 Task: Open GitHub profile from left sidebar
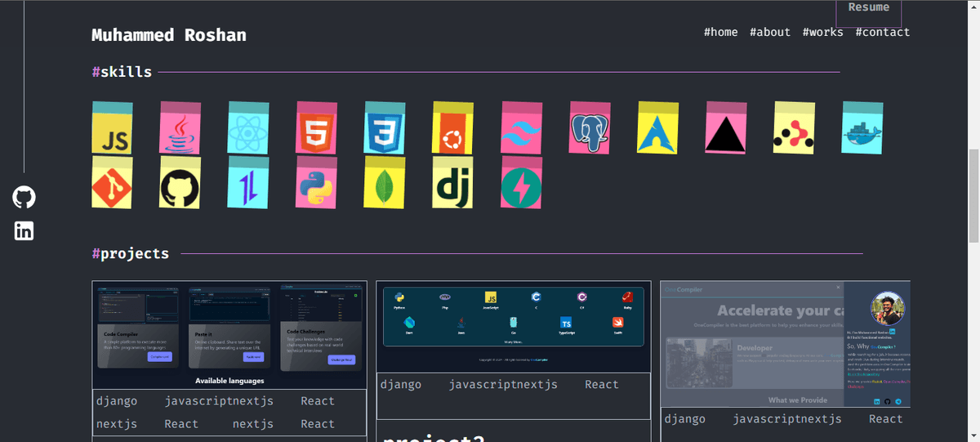click(24, 197)
